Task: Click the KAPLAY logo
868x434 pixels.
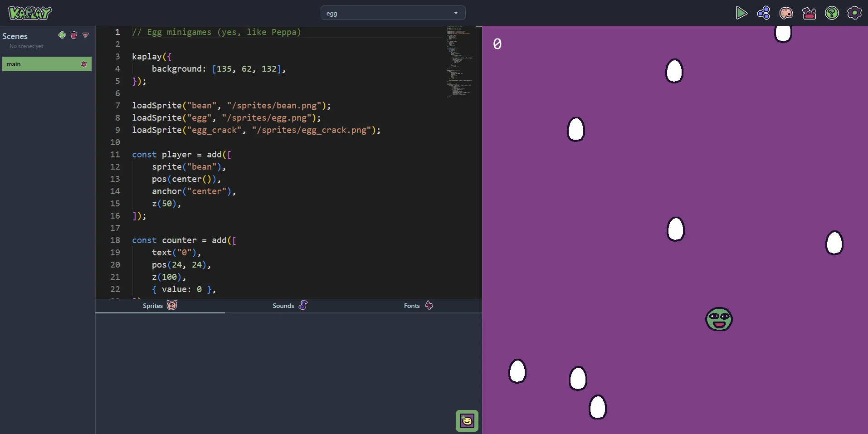Action: point(30,13)
